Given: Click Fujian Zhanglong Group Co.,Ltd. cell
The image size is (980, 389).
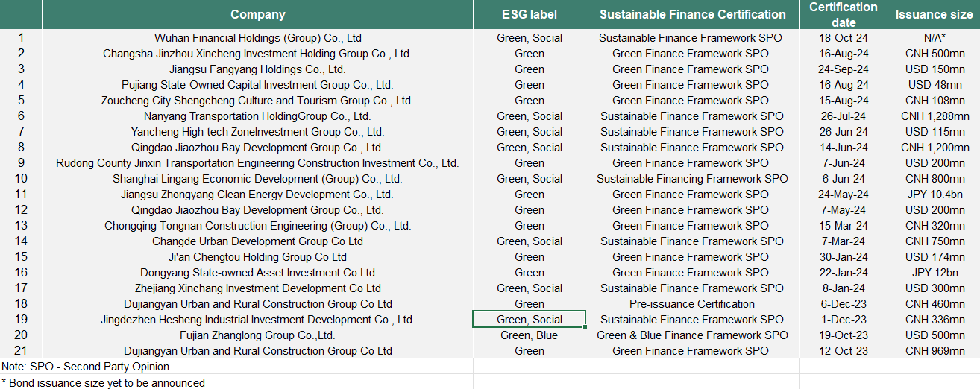Looking at the screenshot, I should coord(257,335).
